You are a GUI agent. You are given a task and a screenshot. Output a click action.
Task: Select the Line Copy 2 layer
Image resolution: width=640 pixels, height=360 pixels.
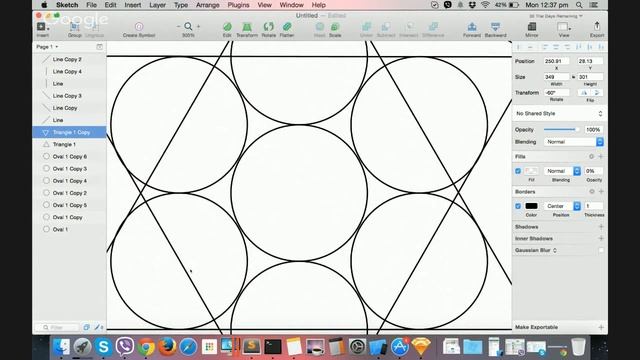[69, 59]
